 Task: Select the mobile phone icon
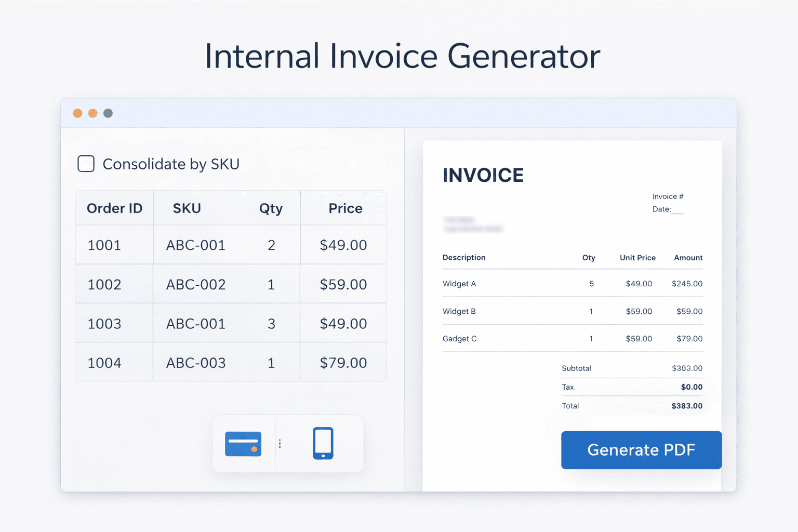point(323,444)
